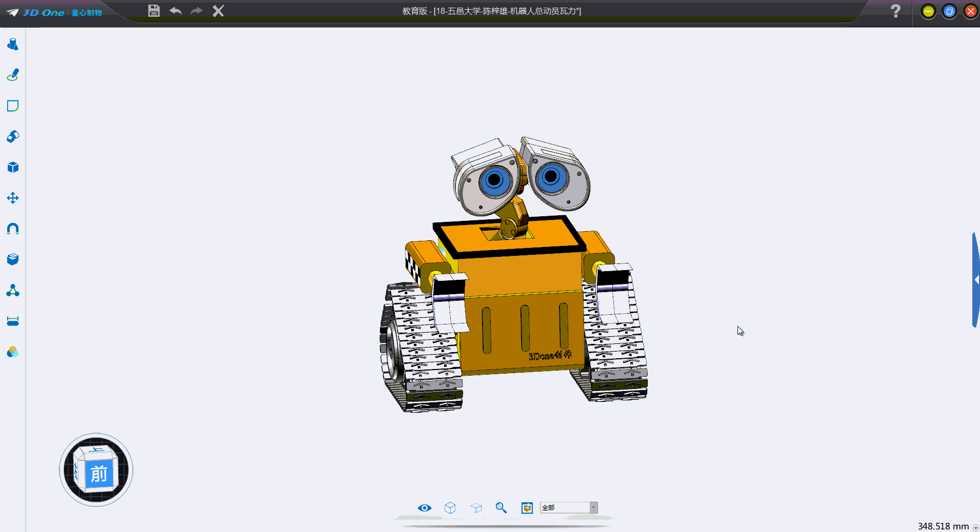The height and width of the screenshot is (532, 980).
Task: Open the sketch edit tool
Action: click(x=13, y=106)
